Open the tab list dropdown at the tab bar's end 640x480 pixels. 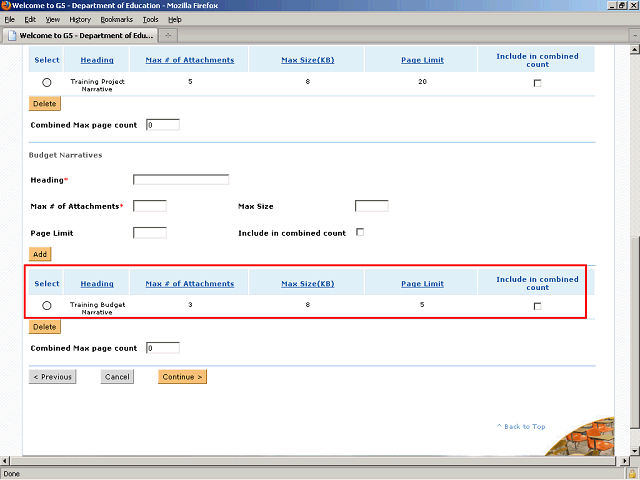pyautogui.click(x=635, y=36)
